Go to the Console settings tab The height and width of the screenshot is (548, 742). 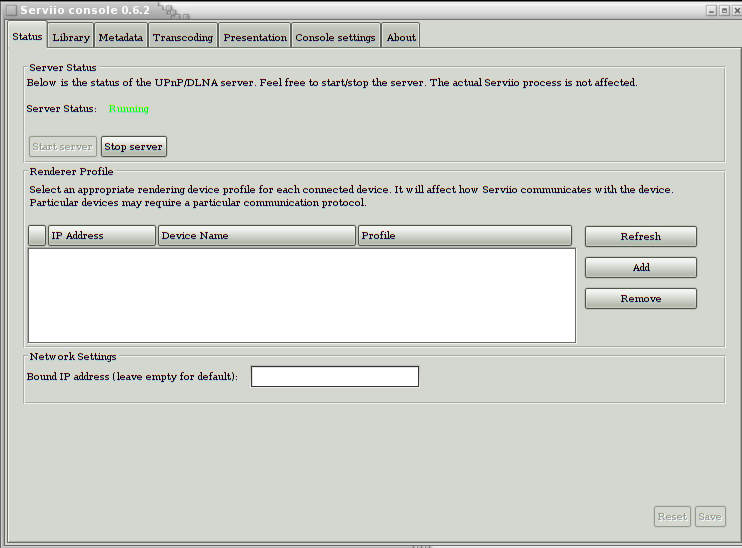336,37
